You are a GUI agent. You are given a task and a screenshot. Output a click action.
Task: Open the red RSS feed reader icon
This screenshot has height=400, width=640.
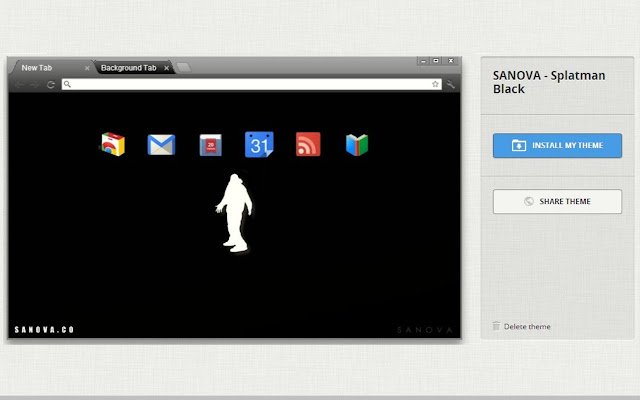tap(308, 144)
